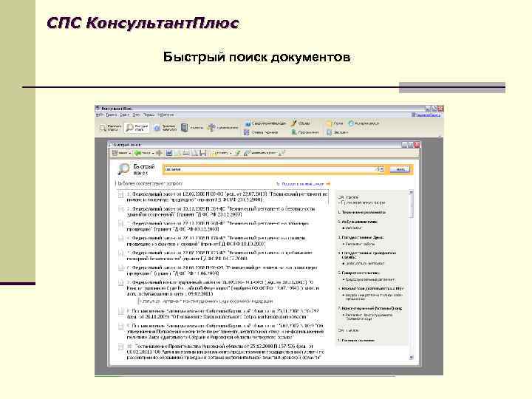The width and height of the screenshot is (532, 399).
Task: Open Reviews (Обзоры) in main toolbar
Action: pyautogui.click(x=301, y=123)
